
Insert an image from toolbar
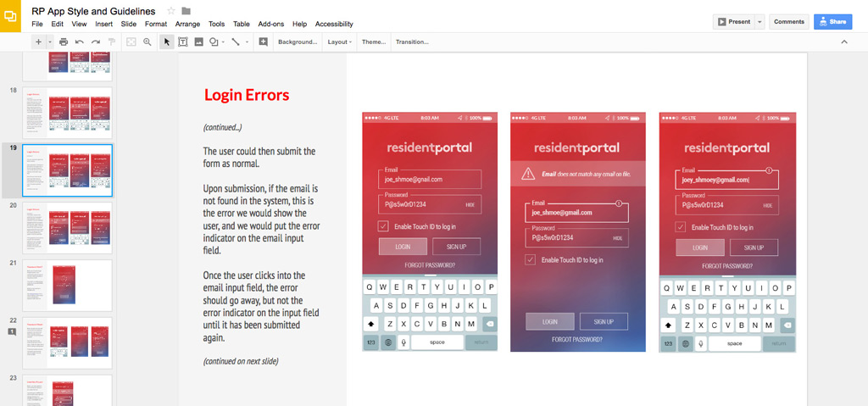click(198, 42)
